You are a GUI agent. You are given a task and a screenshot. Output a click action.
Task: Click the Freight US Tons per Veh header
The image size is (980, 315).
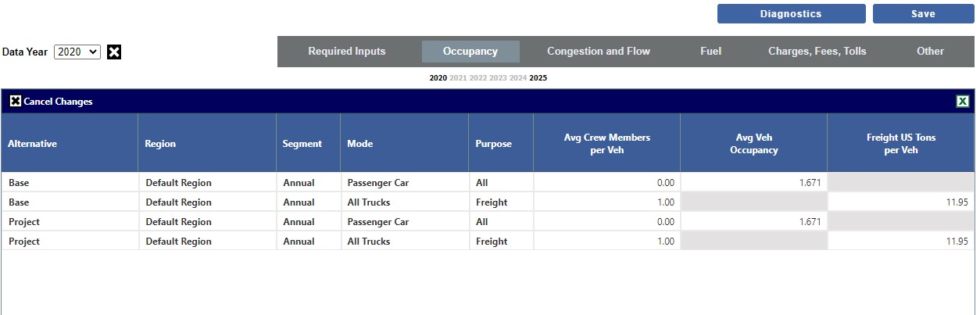(901, 143)
